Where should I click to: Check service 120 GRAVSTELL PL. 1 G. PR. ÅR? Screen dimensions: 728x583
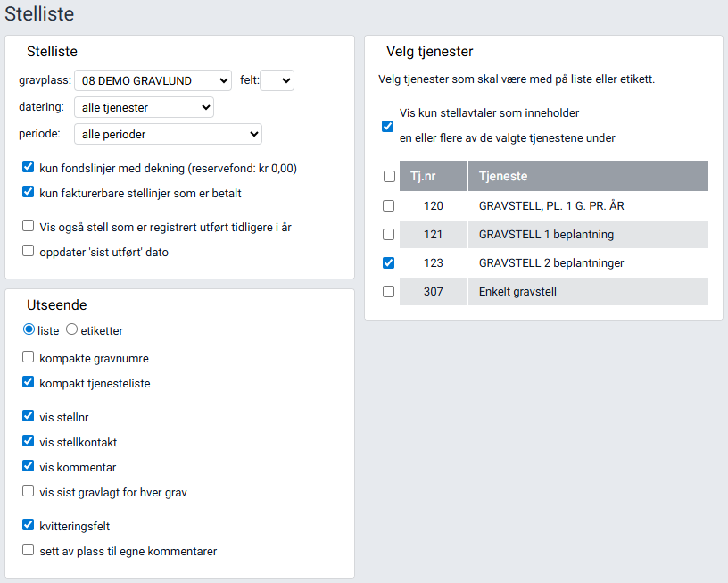[x=389, y=205]
